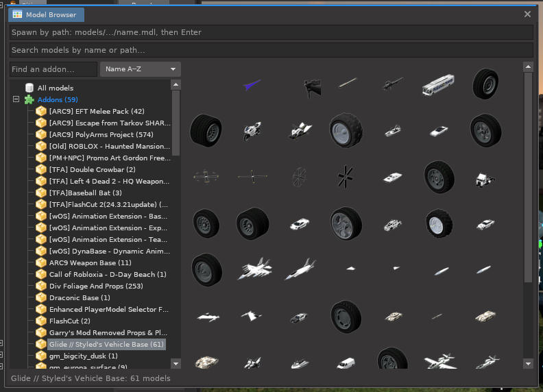Screen dimensions: 543x392
Task: Select Enhanced PlayerModel Selector addon
Action: 109,309
